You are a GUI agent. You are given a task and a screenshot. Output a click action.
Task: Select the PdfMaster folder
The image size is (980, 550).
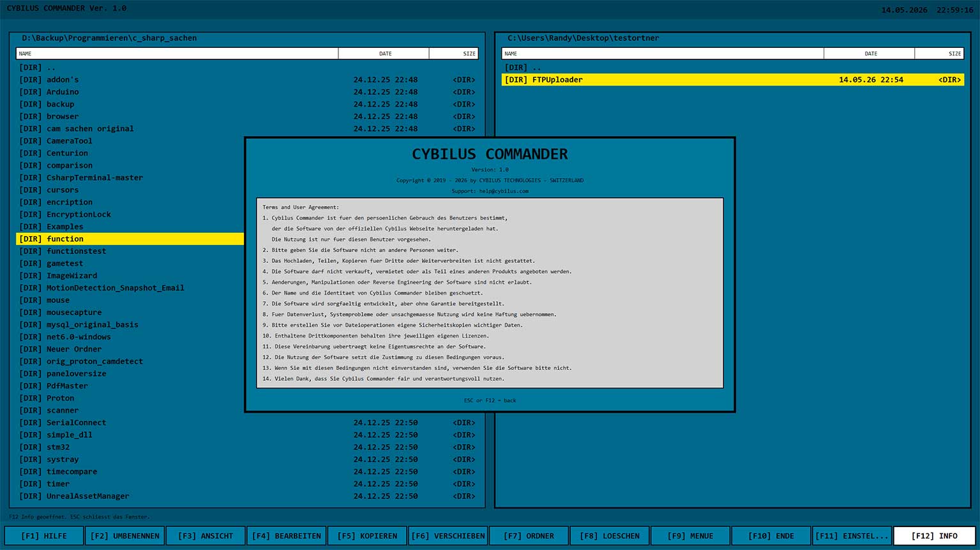(x=130, y=386)
